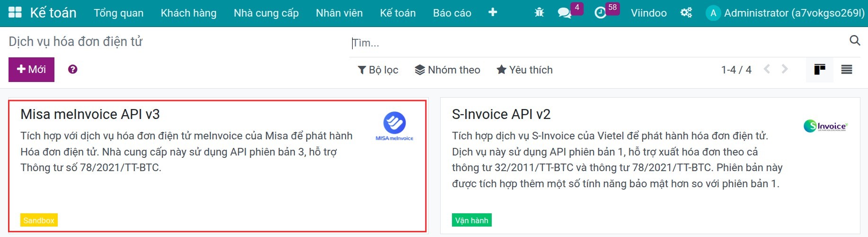Click the Kế toán app title
The width and height of the screenshot is (868, 237).
click(x=53, y=13)
